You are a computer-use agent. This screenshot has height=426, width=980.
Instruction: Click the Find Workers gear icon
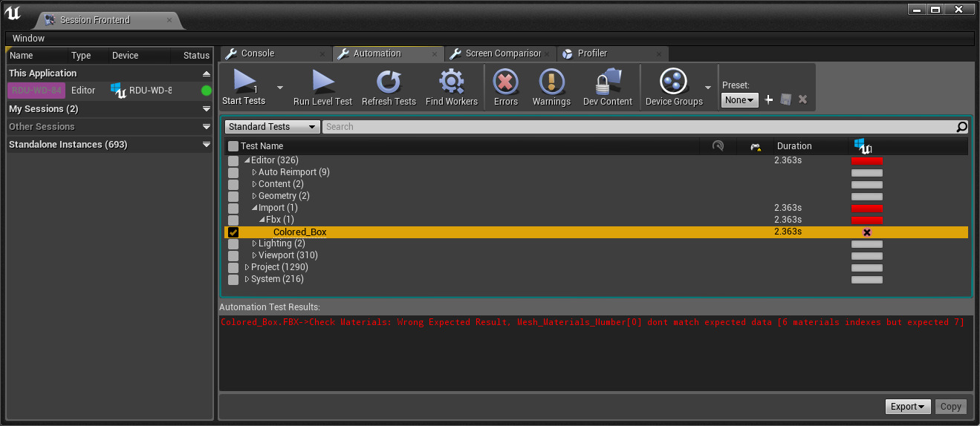[x=451, y=81]
